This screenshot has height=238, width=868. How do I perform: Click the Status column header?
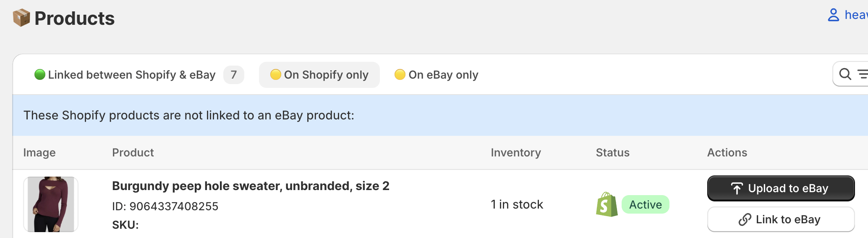612,153
